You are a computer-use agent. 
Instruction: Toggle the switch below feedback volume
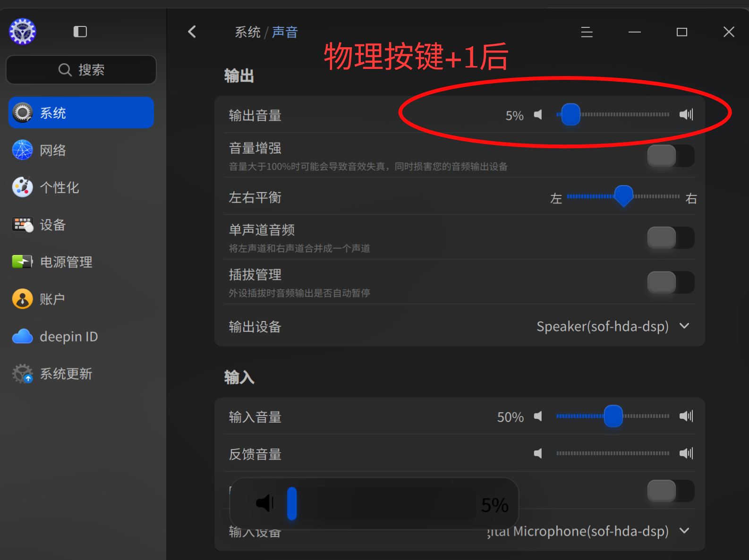[671, 491]
